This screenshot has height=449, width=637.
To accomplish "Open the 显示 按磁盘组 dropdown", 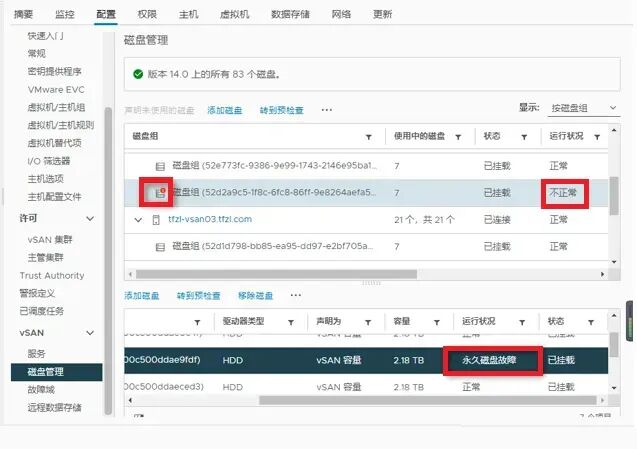I will (x=584, y=108).
